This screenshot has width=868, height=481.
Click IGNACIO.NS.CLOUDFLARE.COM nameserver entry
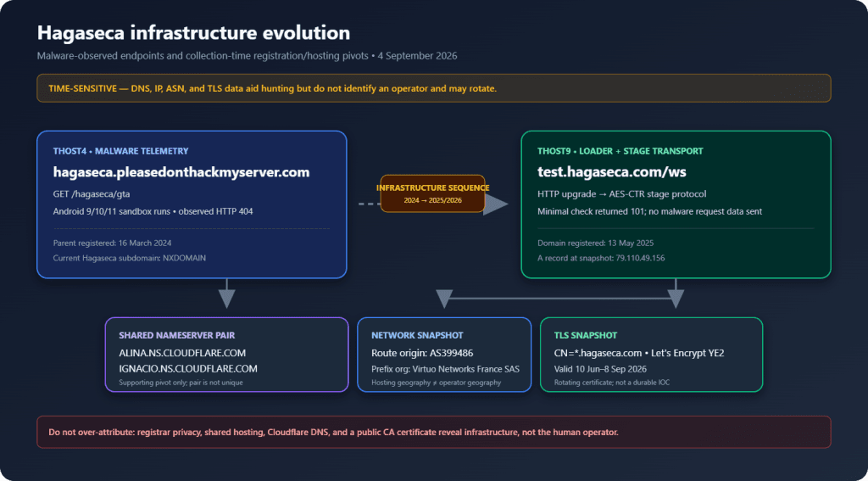188,368
